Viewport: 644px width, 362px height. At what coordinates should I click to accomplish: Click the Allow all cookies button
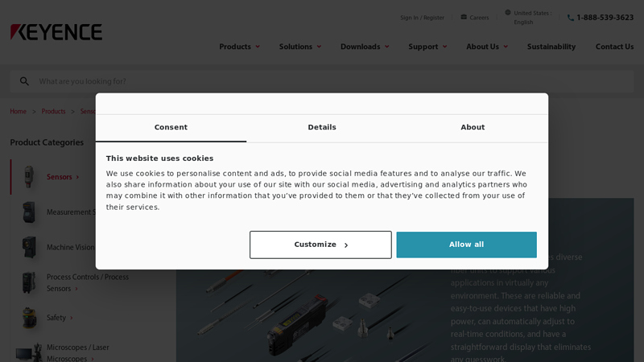[x=467, y=245]
